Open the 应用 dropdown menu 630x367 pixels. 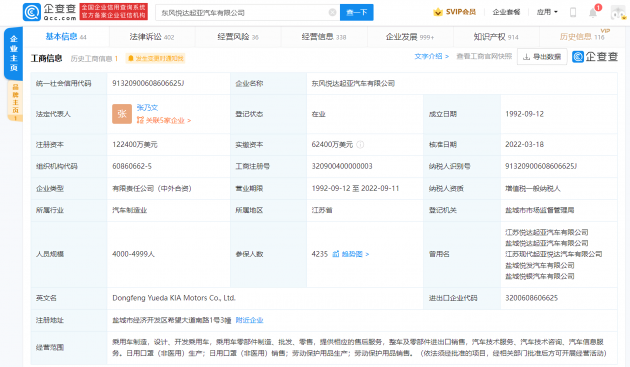547,12
